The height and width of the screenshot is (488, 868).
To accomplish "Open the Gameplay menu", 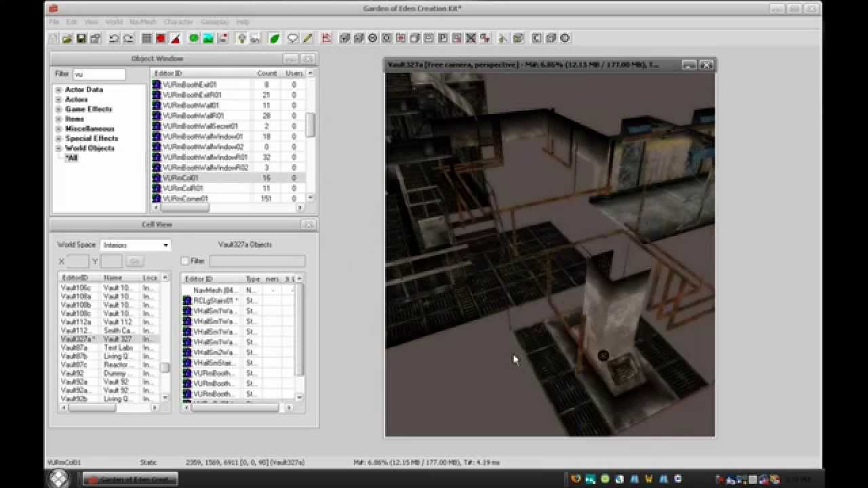I will (x=215, y=22).
